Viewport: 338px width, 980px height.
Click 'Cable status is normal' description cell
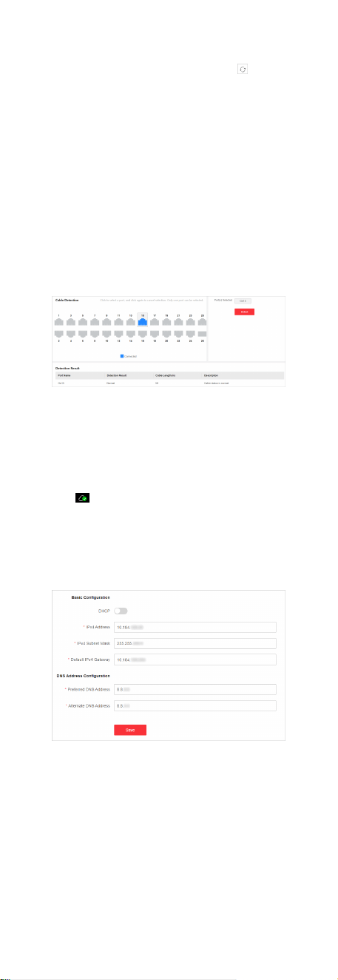(x=217, y=383)
